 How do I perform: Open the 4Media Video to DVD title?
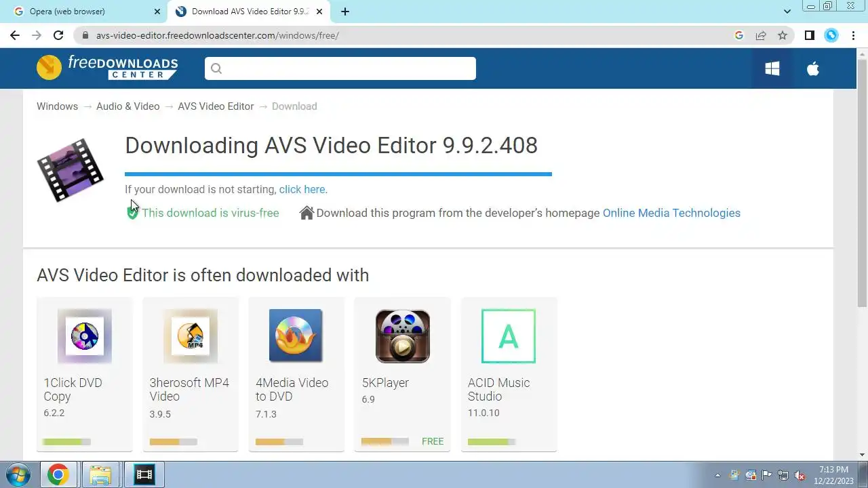click(292, 390)
